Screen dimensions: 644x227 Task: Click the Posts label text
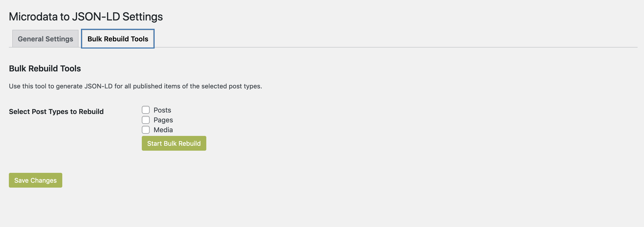[x=162, y=110]
